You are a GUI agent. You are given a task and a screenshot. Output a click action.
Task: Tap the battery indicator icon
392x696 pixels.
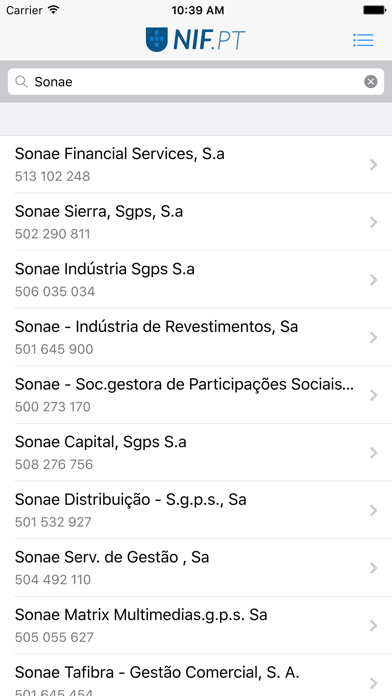(374, 10)
